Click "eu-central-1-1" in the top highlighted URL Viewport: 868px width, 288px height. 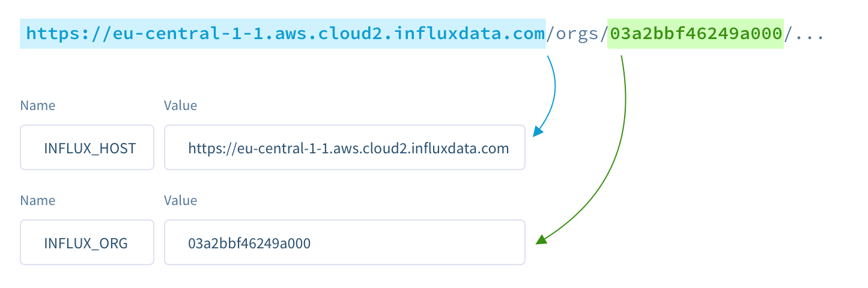[181, 34]
